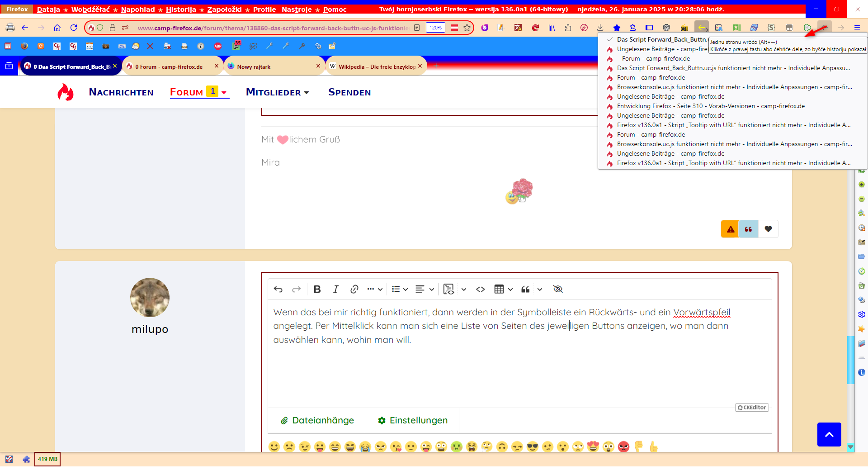Expand the table insert dropdown

pyautogui.click(x=510, y=289)
